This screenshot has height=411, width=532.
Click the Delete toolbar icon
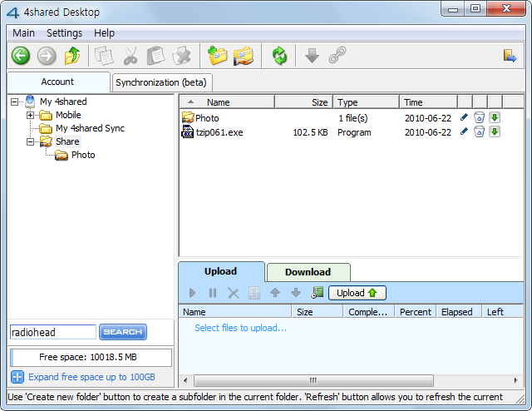pyautogui.click(x=182, y=56)
